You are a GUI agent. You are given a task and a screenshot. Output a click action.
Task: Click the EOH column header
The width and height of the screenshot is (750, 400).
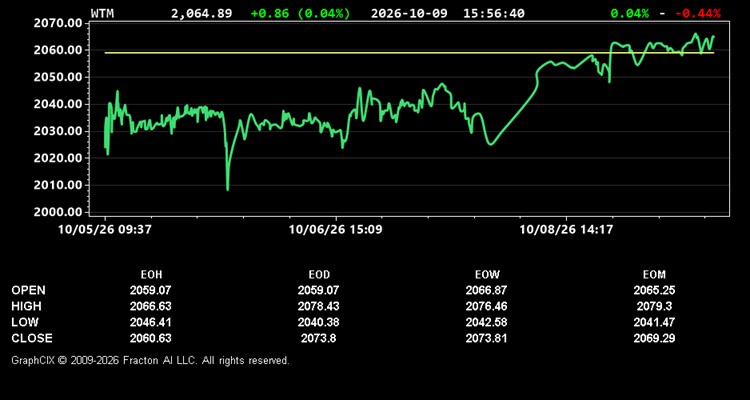151,275
